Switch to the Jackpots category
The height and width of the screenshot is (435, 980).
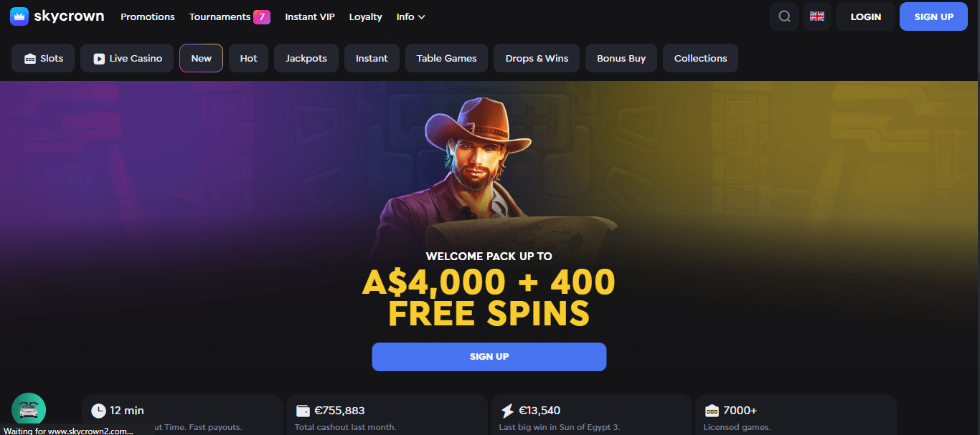[306, 58]
